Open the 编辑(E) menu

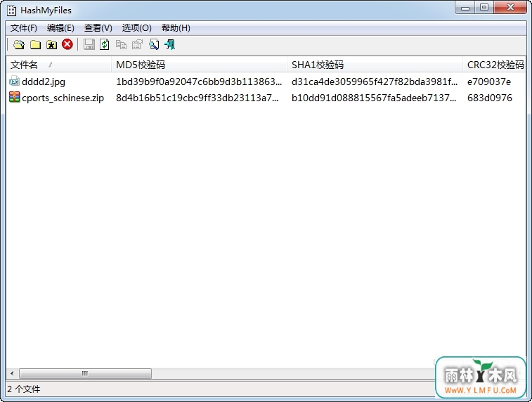point(60,28)
